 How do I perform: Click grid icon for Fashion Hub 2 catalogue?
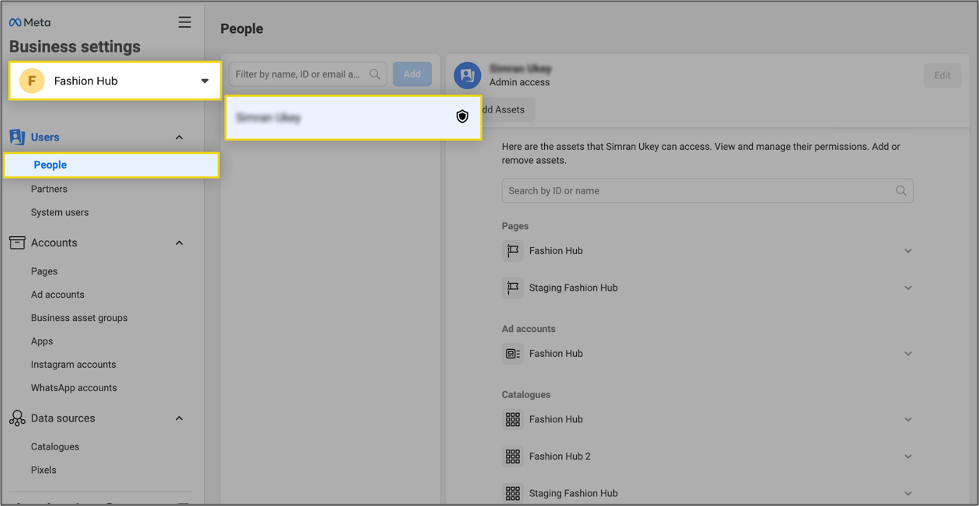tap(513, 457)
